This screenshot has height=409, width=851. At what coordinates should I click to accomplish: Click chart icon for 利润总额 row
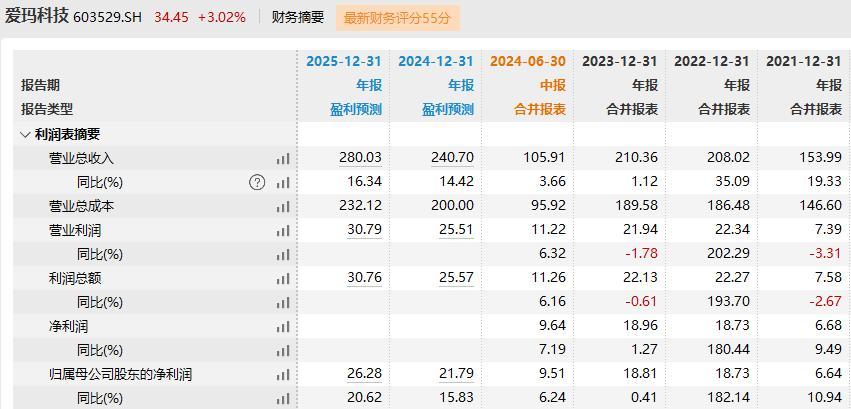point(283,278)
